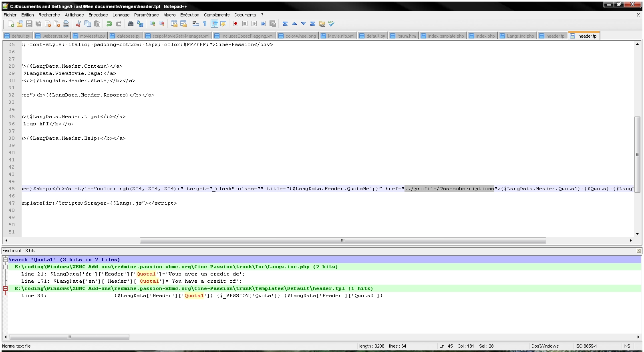Open user-defined language dialog icon
This screenshot has height=352, width=644.
[223, 24]
